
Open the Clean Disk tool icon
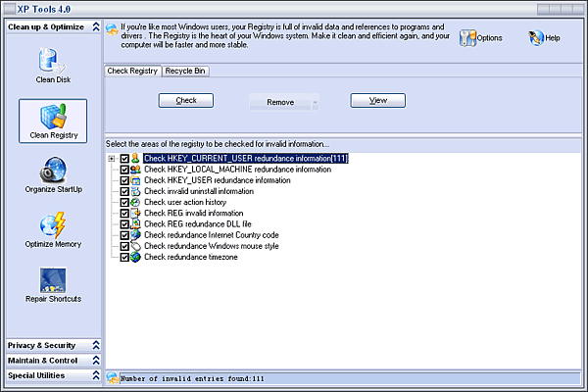tap(52, 61)
